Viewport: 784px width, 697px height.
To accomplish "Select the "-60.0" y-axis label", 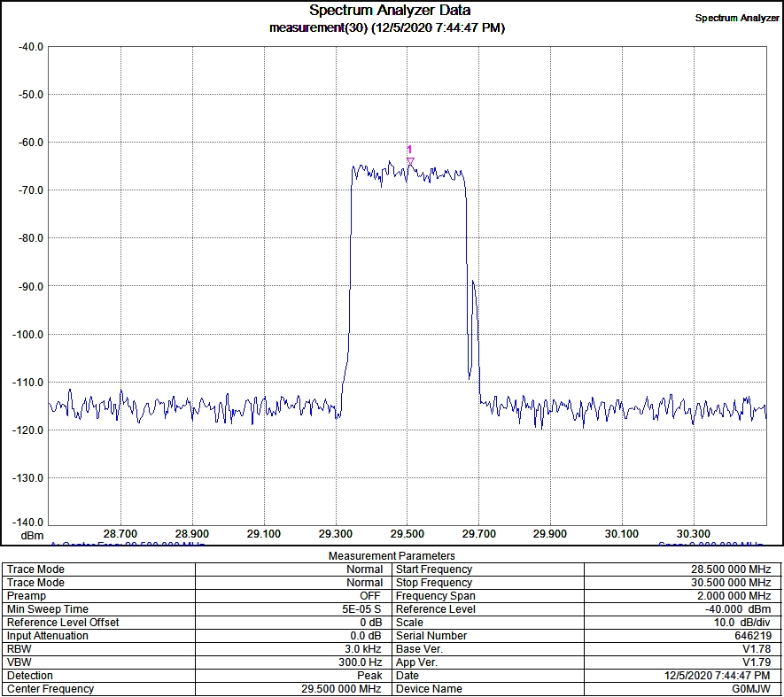I will coord(31,143).
